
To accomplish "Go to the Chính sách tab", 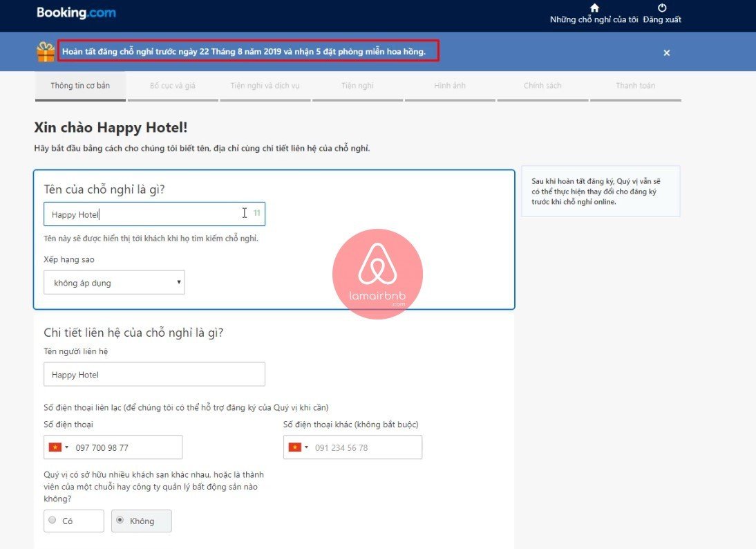I will point(542,85).
